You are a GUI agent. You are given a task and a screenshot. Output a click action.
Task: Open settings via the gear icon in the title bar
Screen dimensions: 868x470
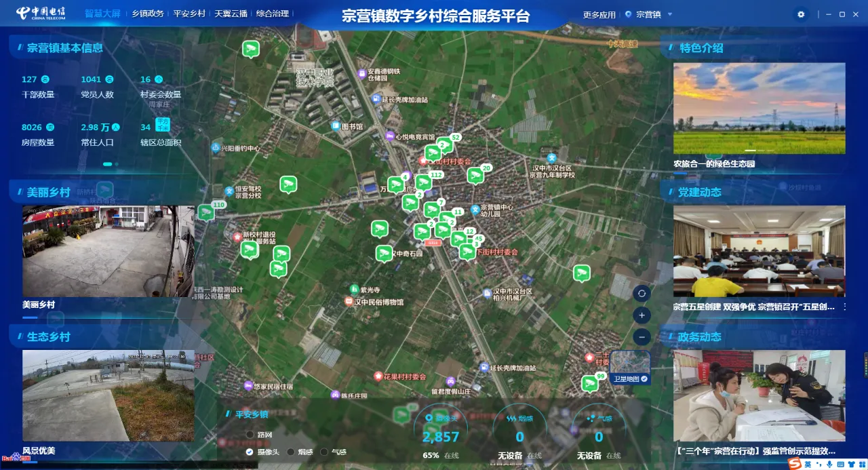tap(801, 14)
